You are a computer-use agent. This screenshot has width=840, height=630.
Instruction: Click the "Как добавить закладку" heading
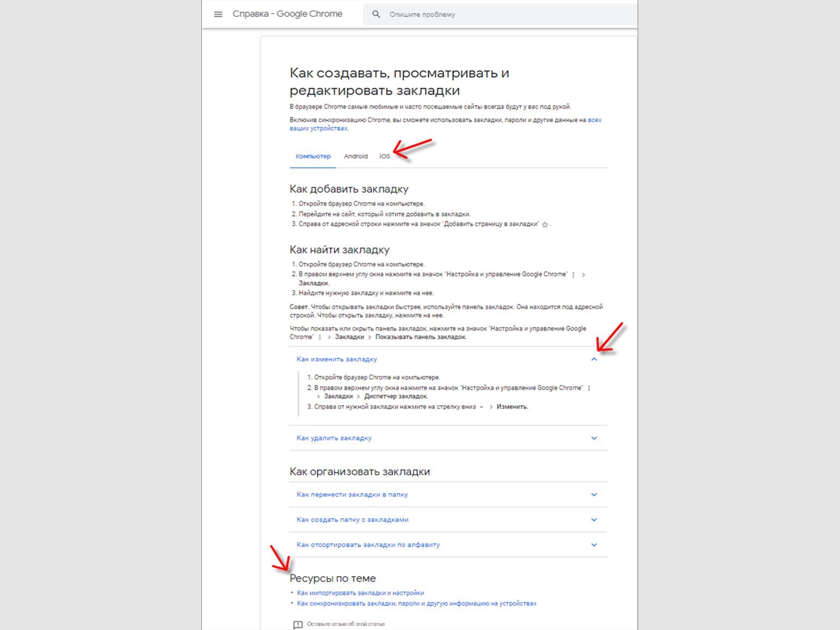click(x=349, y=189)
